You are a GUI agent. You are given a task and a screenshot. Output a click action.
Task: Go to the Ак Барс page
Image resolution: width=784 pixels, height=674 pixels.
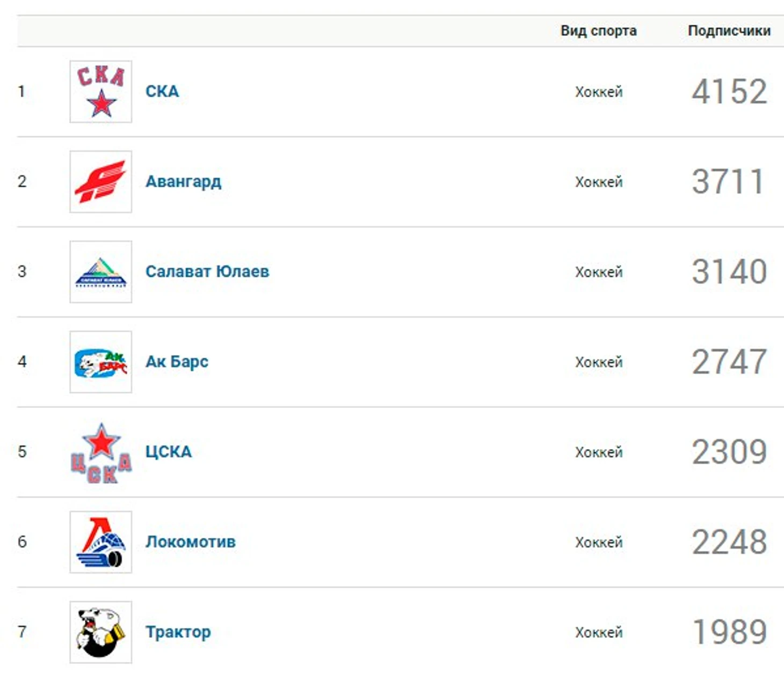coord(177,362)
